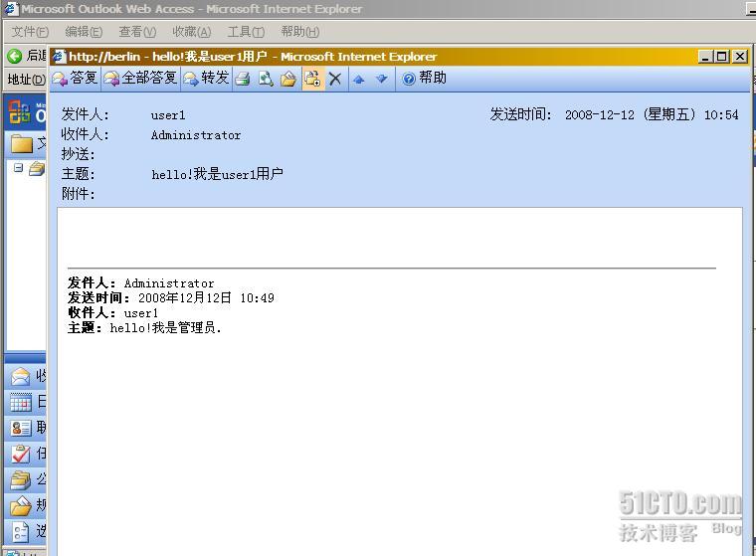Maximize the message window

pos(722,57)
